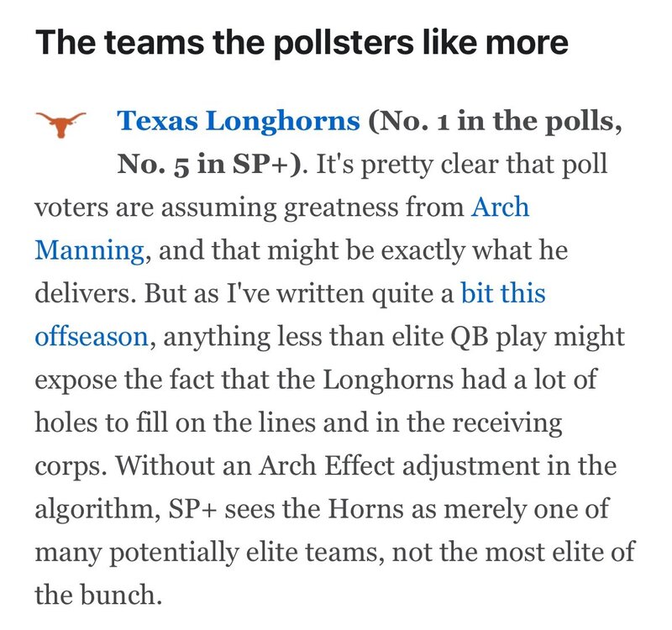Click the word 'Arch' in the player link
The image size is (672, 630).
tap(501, 207)
